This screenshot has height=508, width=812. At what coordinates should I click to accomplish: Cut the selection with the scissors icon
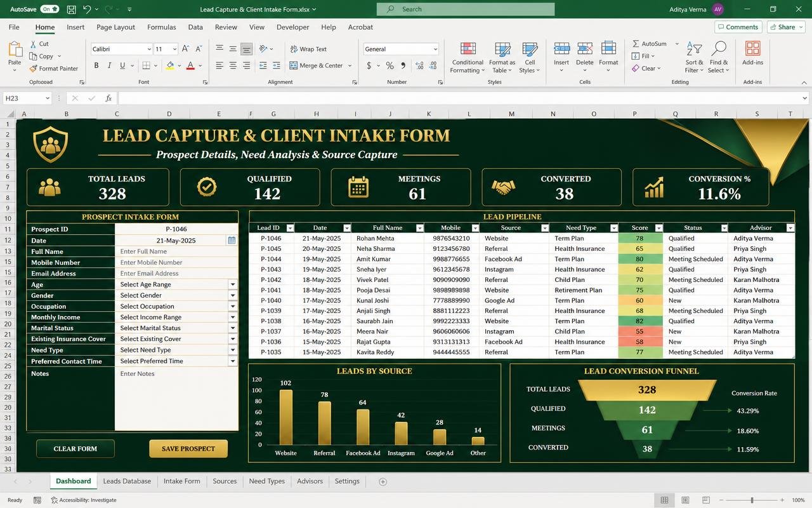tap(39, 44)
